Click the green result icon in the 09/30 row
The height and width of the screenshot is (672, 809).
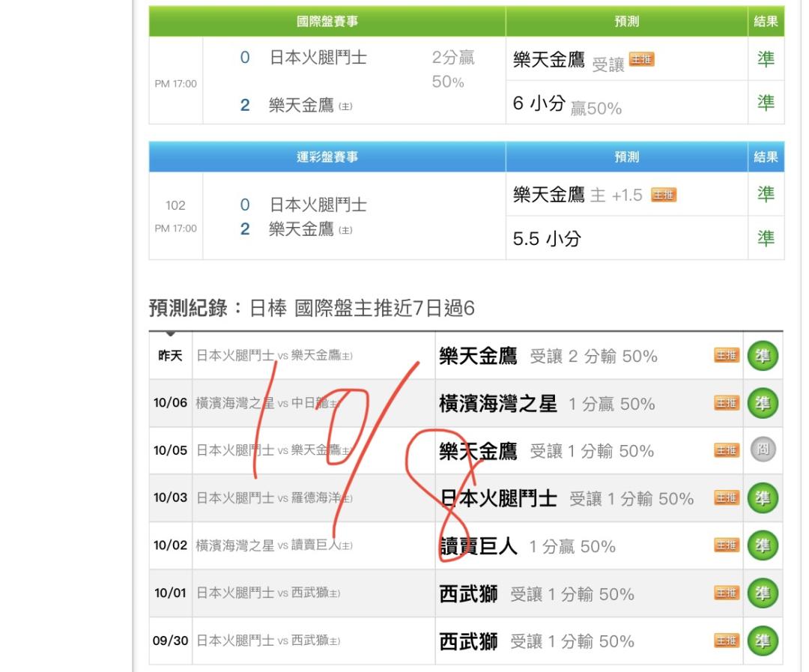click(x=763, y=641)
